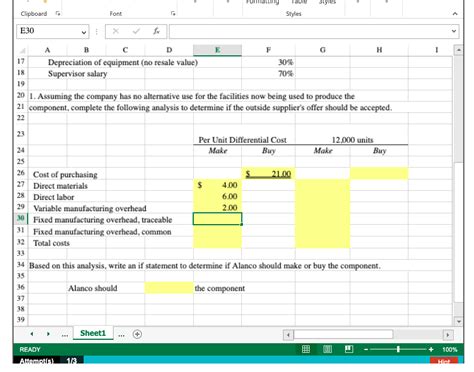Click "Fixed manufacturing overhead, common" label
Screen dimensions: 474x372
pyautogui.click(x=102, y=232)
